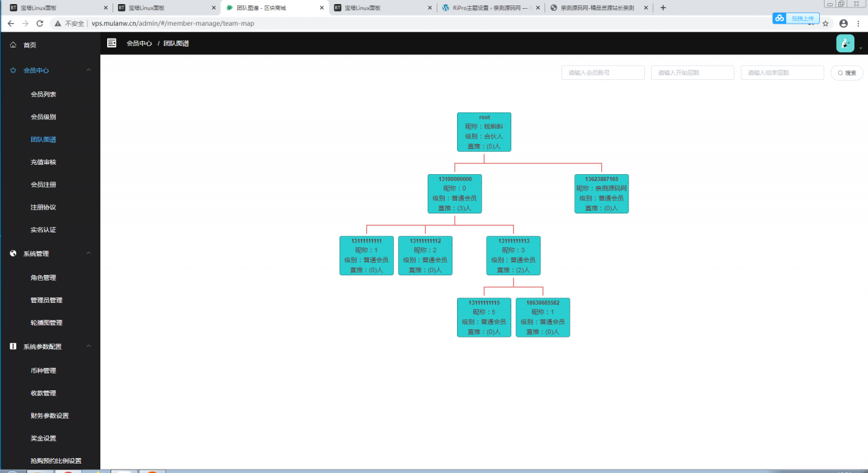Viewport: 868px width, 473px height.
Task: Click the 请输入开始层数 input field
Action: click(692, 73)
